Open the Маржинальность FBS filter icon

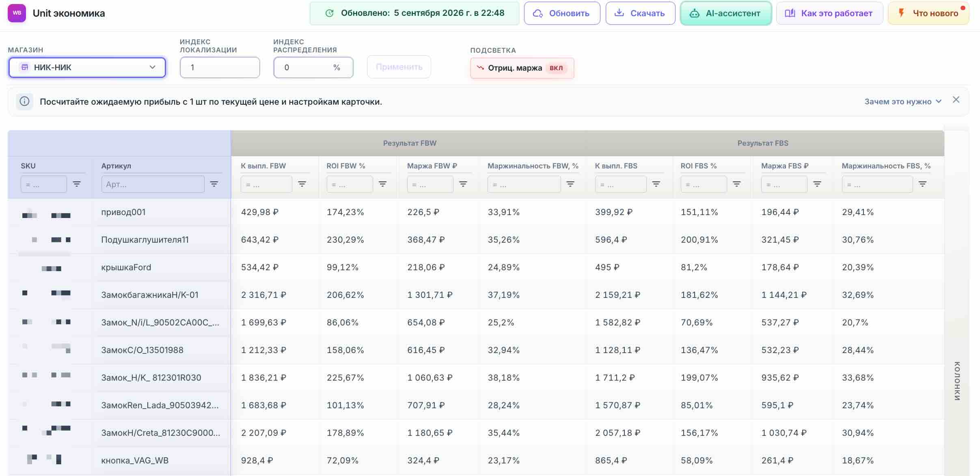(922, 184)
